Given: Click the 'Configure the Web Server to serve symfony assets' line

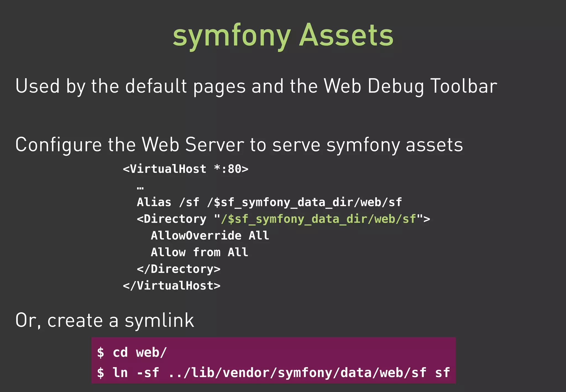Looking at the screenshot, I should (239, 145).
